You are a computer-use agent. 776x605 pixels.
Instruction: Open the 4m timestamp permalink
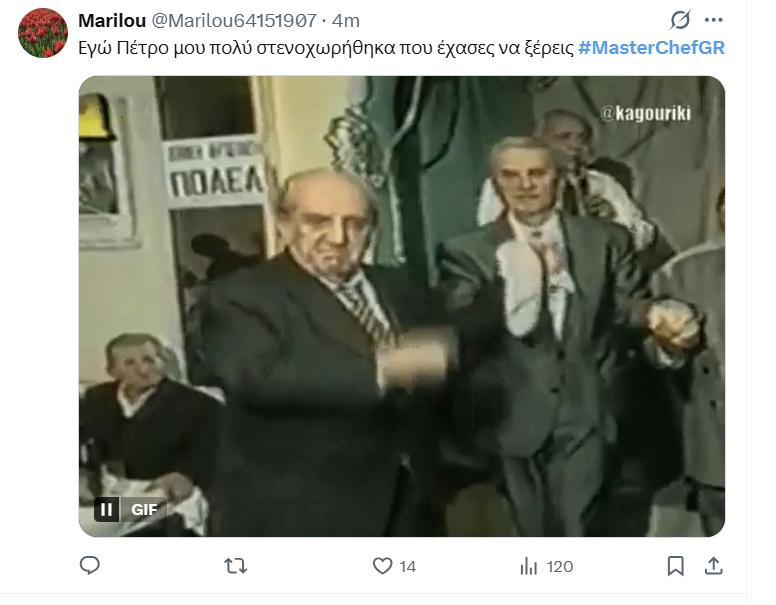[x=345, y=21]
